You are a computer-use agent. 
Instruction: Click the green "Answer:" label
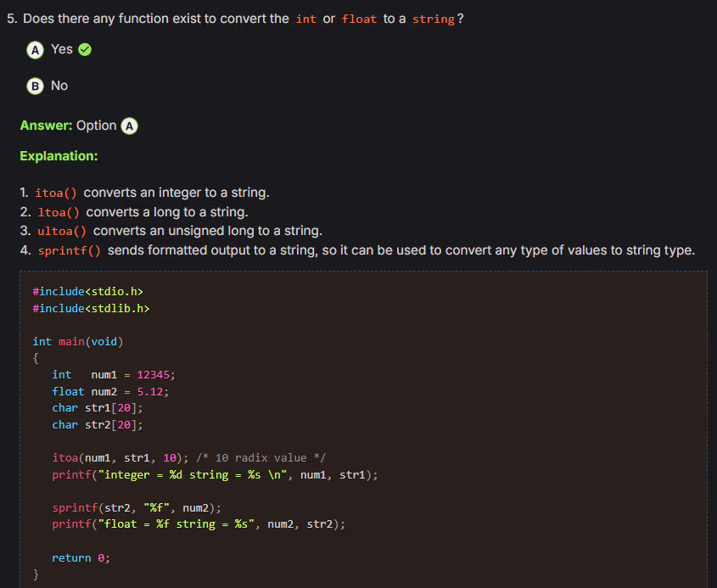click(46, 126)
